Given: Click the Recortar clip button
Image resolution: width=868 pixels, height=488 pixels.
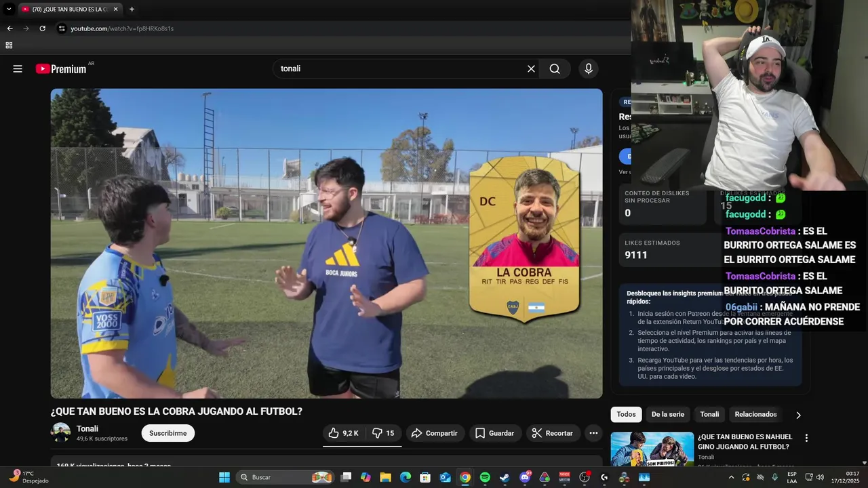Looking at the screenshot, I should click(553, 433).
